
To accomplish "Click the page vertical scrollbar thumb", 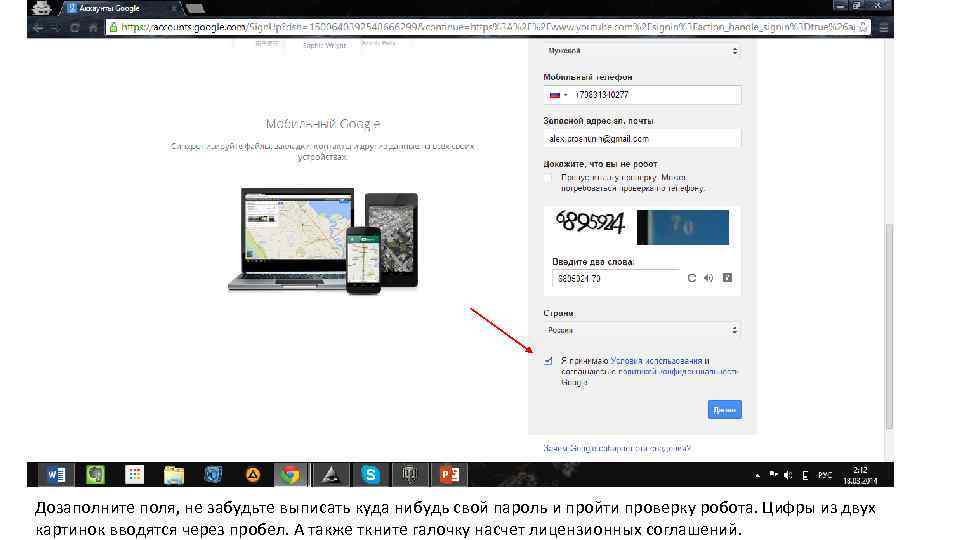I will [x=890, y=326].
